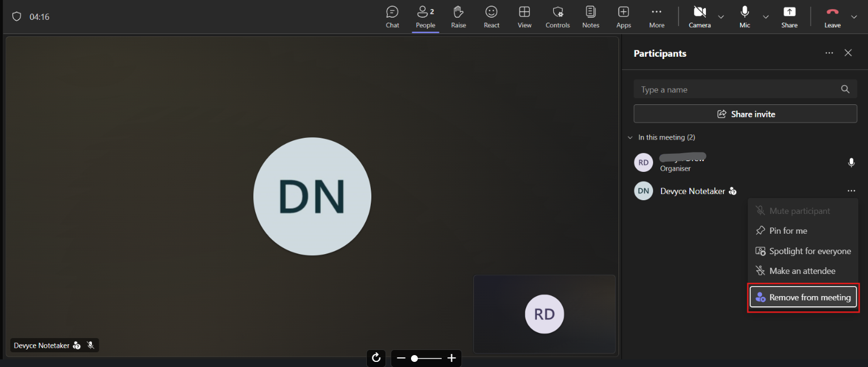Viewport: 868px width, 367px height.
Task: Click the shield security icon
Action: (16, 17)
